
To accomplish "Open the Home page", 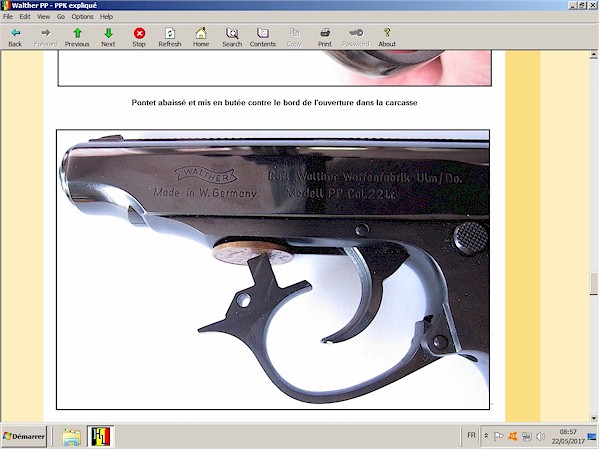I will 201,38.
